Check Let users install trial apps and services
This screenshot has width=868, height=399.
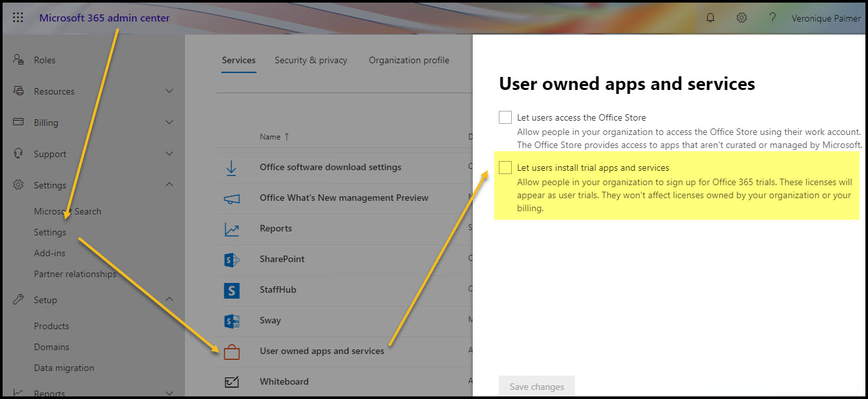[x=505, y=167]
